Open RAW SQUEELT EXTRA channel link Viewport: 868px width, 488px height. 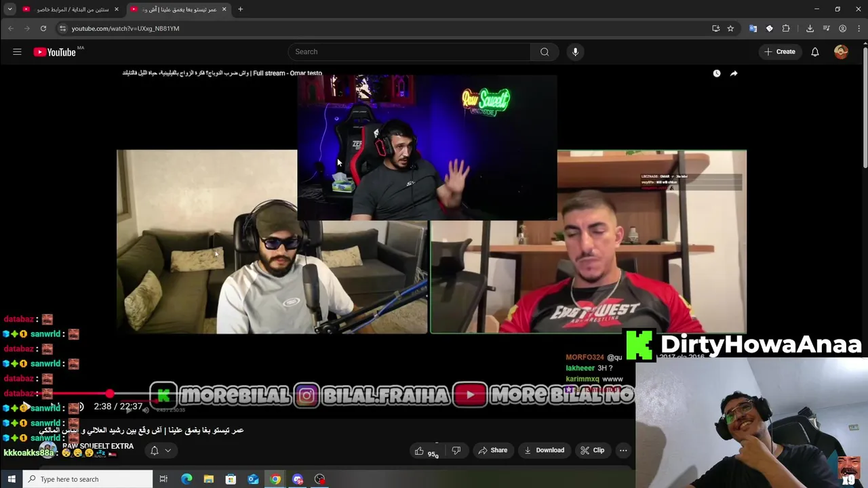[98, 447]
